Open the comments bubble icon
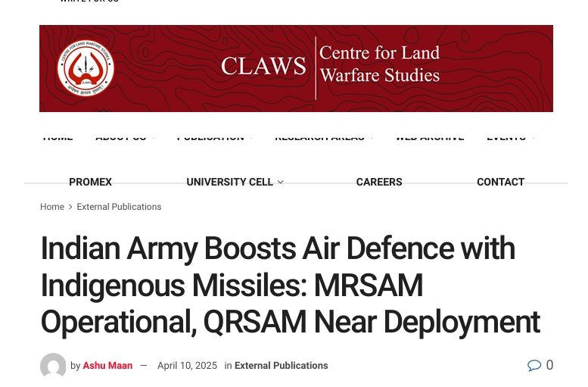 point(534,365)
